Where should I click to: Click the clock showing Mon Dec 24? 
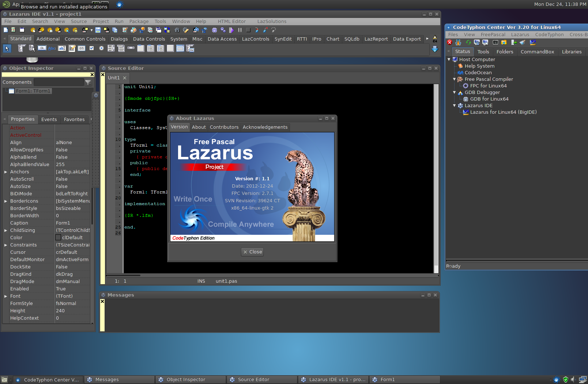[x=560, y=4]
